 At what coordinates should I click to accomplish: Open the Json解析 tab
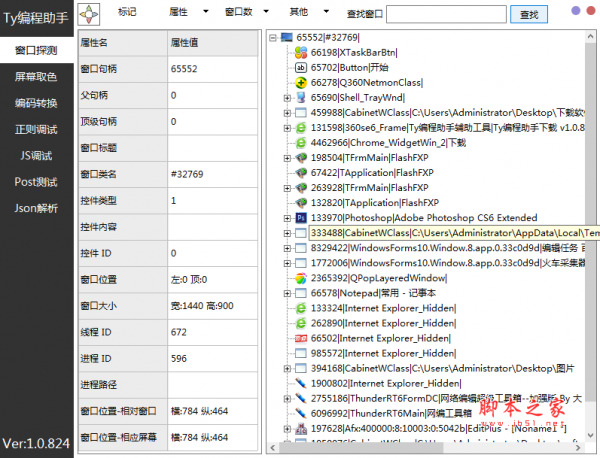37,208
